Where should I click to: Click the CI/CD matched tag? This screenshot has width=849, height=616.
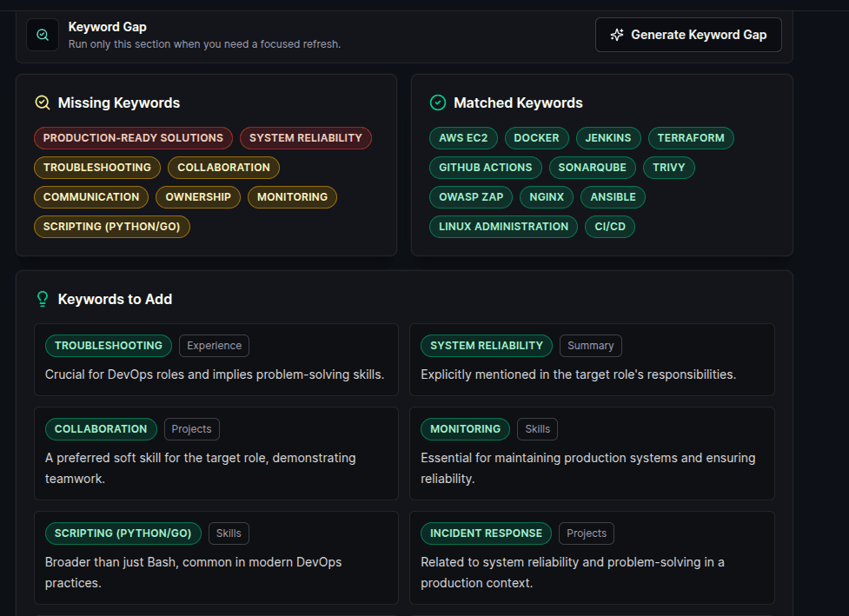click(x=610, y=227)
